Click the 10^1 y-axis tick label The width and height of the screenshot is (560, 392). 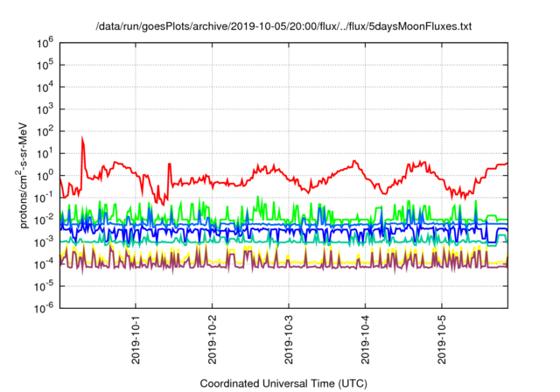[x=45, y=154]
